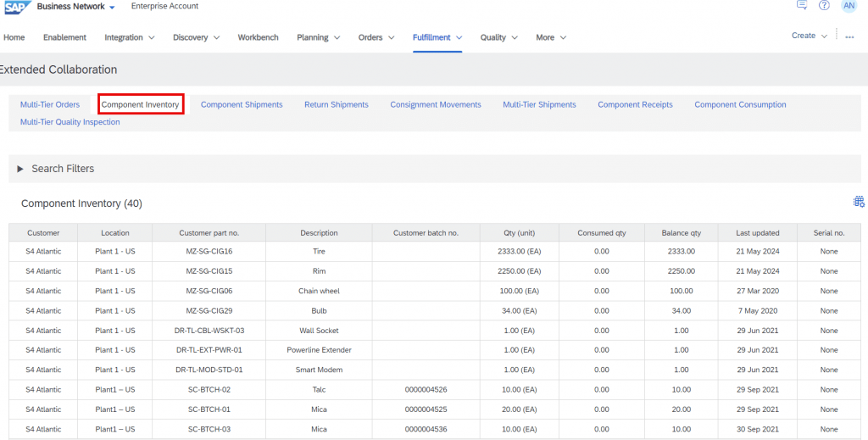Click the 30 Sep 2021 date cell
Screen dimensions: 868x440
(757, 429)
